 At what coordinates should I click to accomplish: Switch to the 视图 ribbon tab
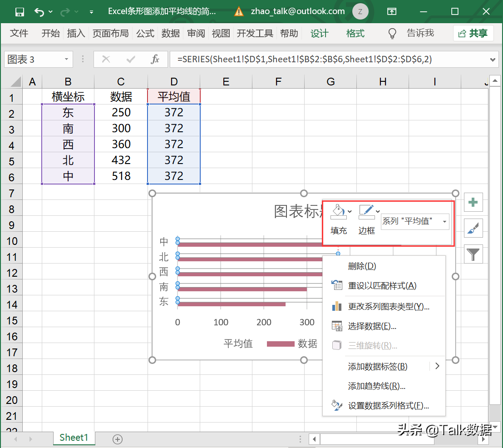click(x=221, y=33)
